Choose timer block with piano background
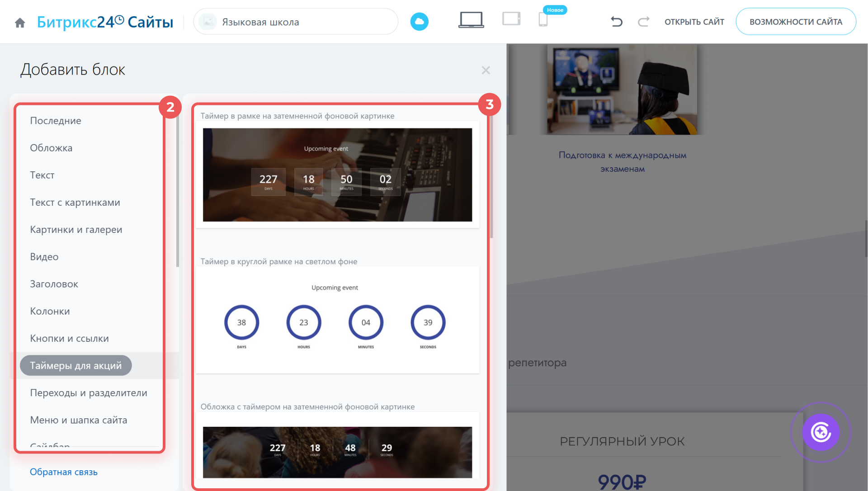868x491 pixels. click(337, 175)
